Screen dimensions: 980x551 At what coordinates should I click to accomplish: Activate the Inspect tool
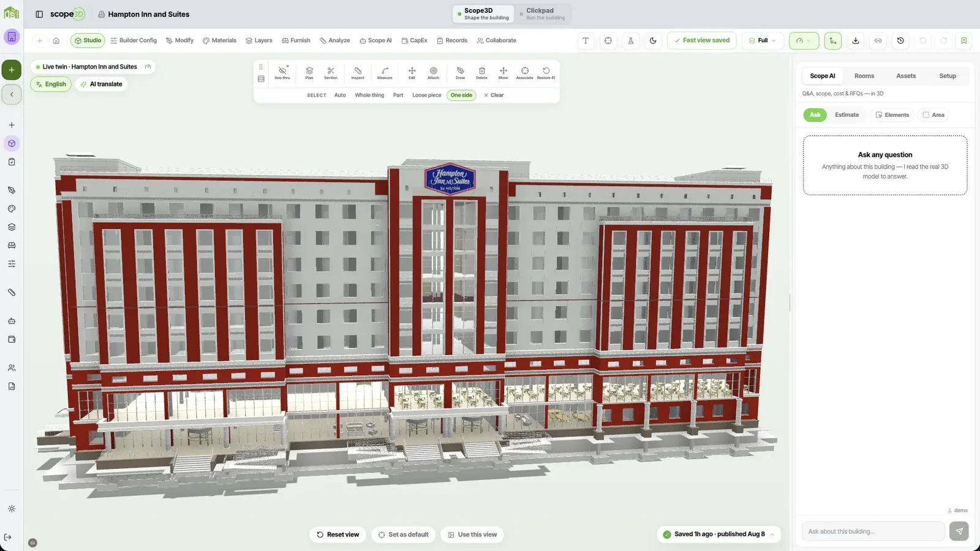(x=358, y=72)
